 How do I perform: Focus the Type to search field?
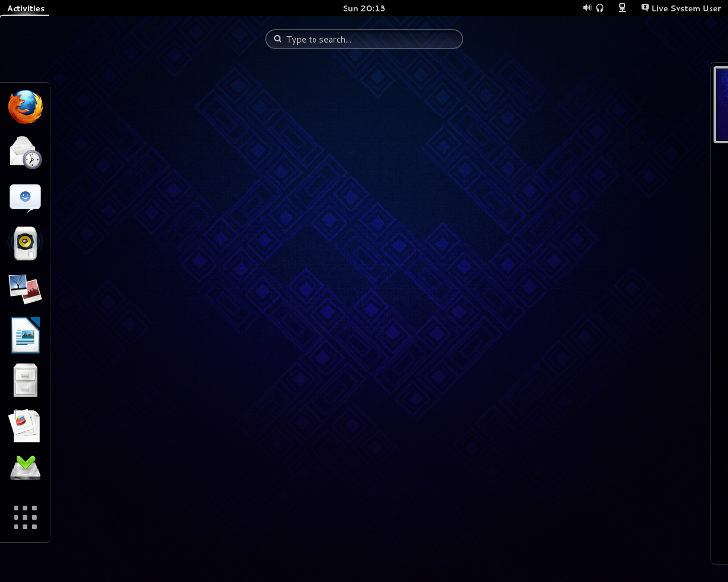364,39
